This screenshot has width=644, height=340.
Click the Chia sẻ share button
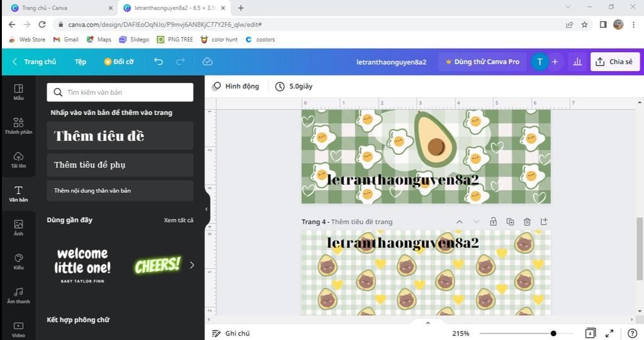(615, 62)
